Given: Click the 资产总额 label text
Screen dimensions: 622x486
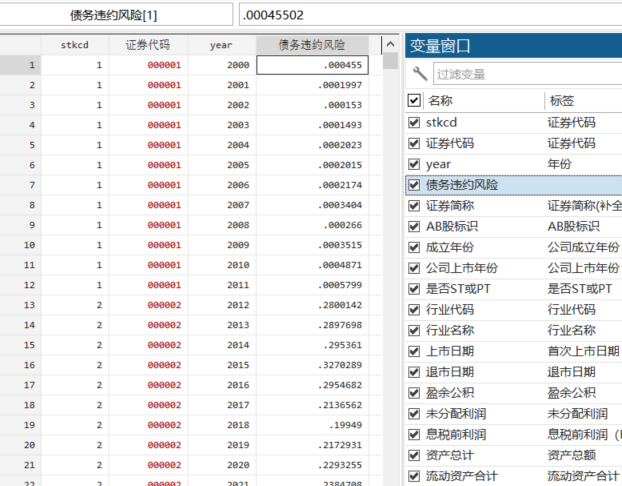Looking at the screenshot, I should [x=572, y=455].
